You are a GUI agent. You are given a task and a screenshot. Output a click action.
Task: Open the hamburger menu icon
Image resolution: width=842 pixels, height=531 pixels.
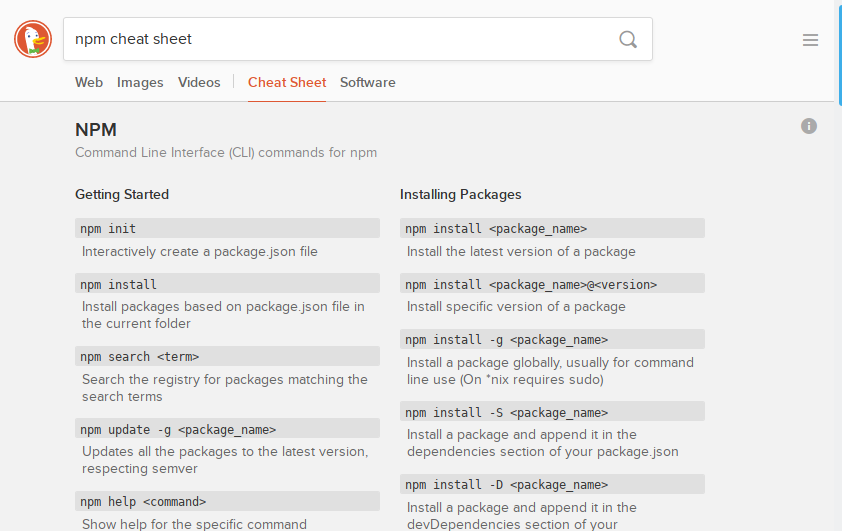(810, 40)
